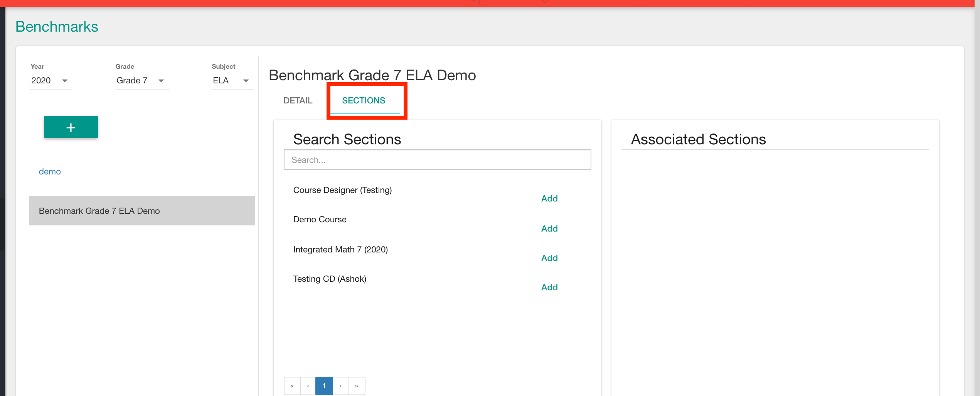Click the Benchmark Grade 7 ELA Demo title
This screenshot has width=980, height=396.
click(x=372, y=75)
